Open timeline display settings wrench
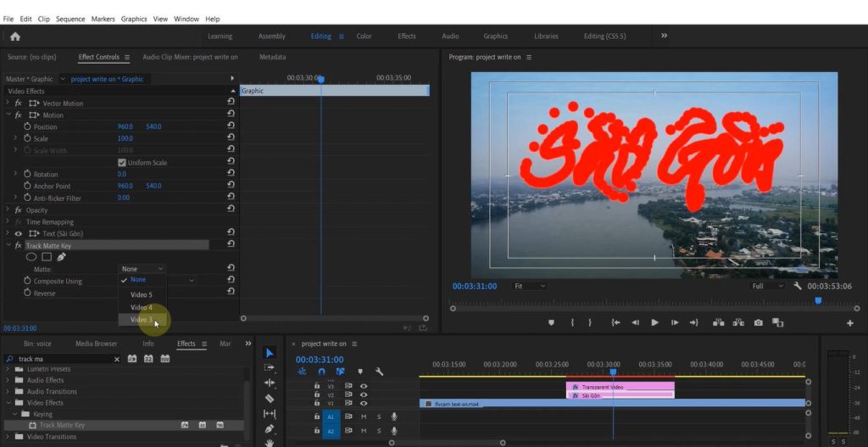868x447 pixels. pos(379,372)
